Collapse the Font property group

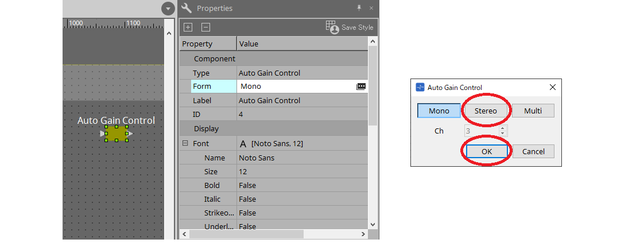(x=185, y=143)
